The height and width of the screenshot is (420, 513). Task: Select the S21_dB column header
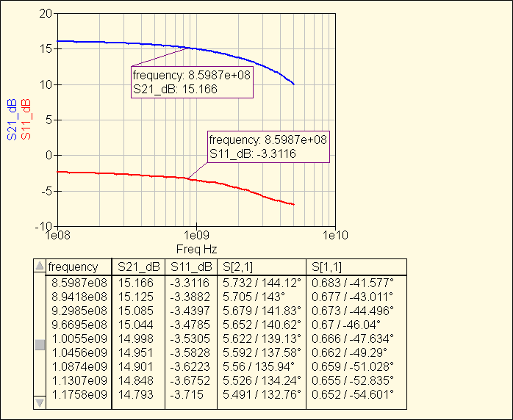pyautogui.click(x=137, y=267)
